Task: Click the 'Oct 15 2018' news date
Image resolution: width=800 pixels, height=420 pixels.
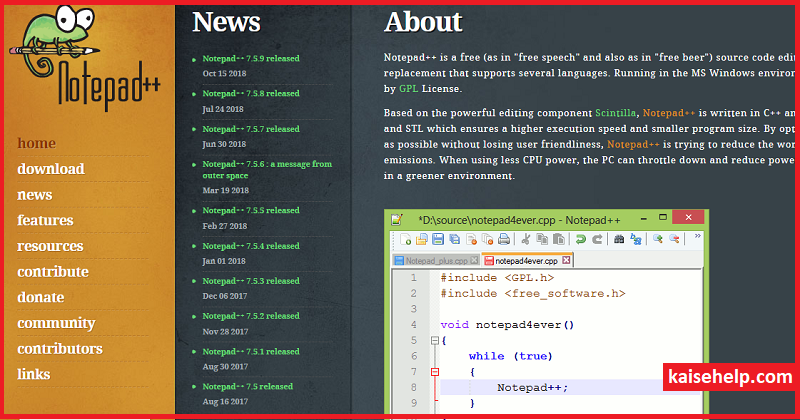Action: (x=224, y=73)
